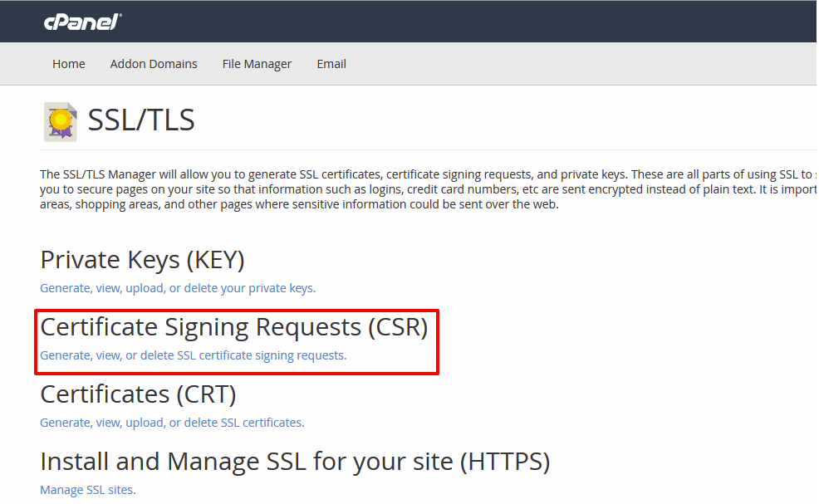The image size is (819, 504).
Task: Click the Install and Manage SSL heading
Action: (295, 461)
